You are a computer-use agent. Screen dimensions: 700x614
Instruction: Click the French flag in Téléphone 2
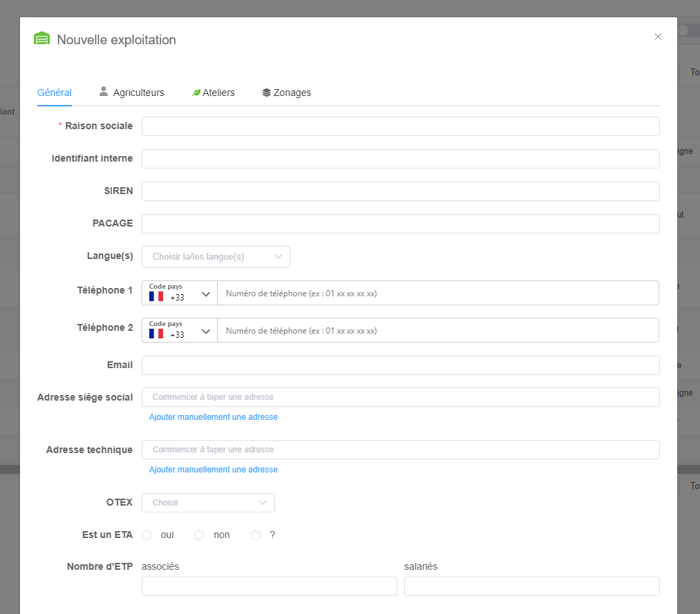click(156, 334)
